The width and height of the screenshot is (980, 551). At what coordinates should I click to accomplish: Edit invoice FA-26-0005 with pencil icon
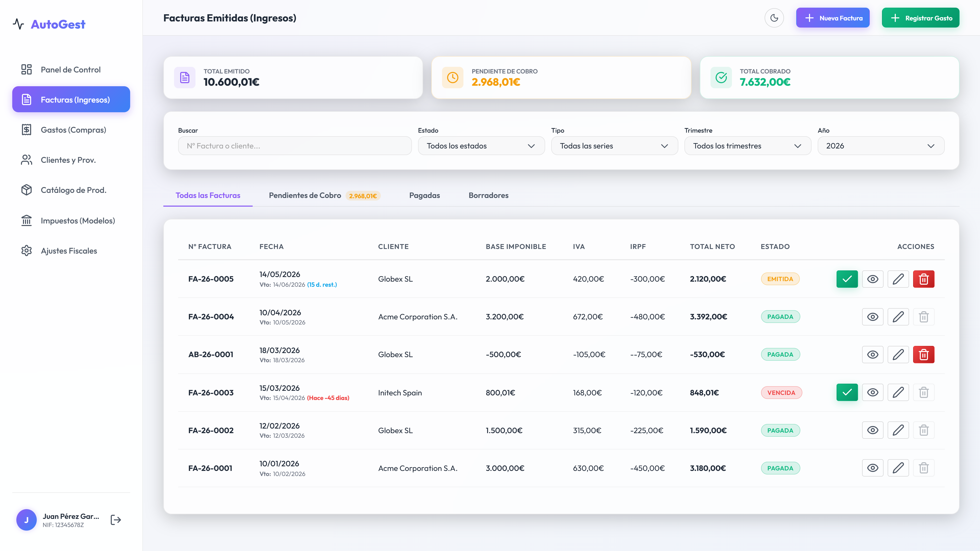click(898, 279)
